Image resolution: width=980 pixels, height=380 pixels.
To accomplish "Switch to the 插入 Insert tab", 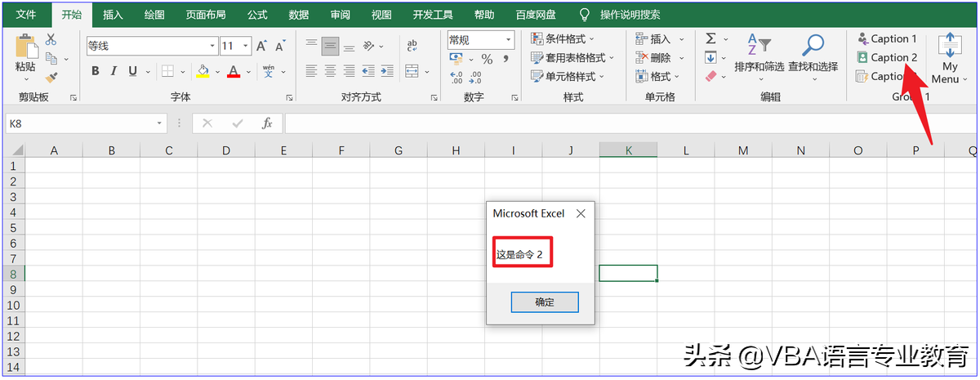I will coord(113,15).
